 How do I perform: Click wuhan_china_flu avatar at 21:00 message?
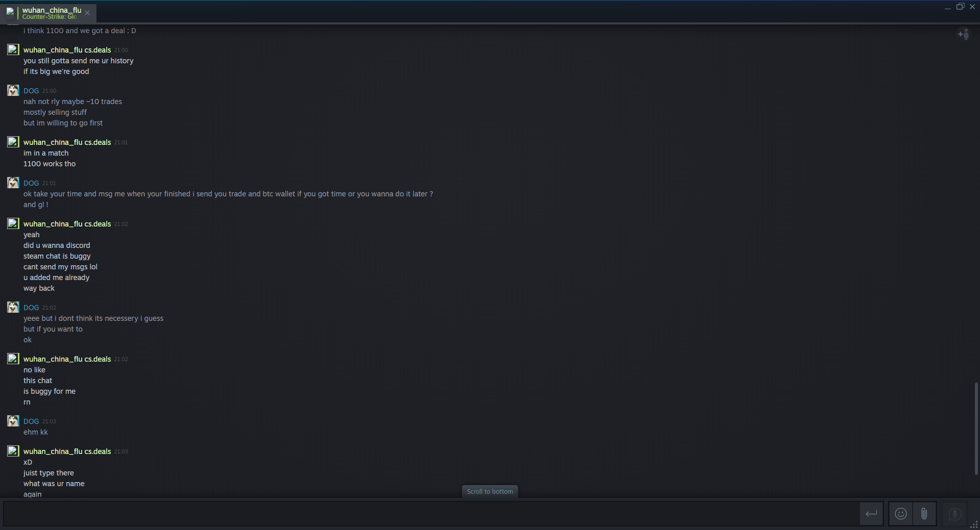(13, 50)
